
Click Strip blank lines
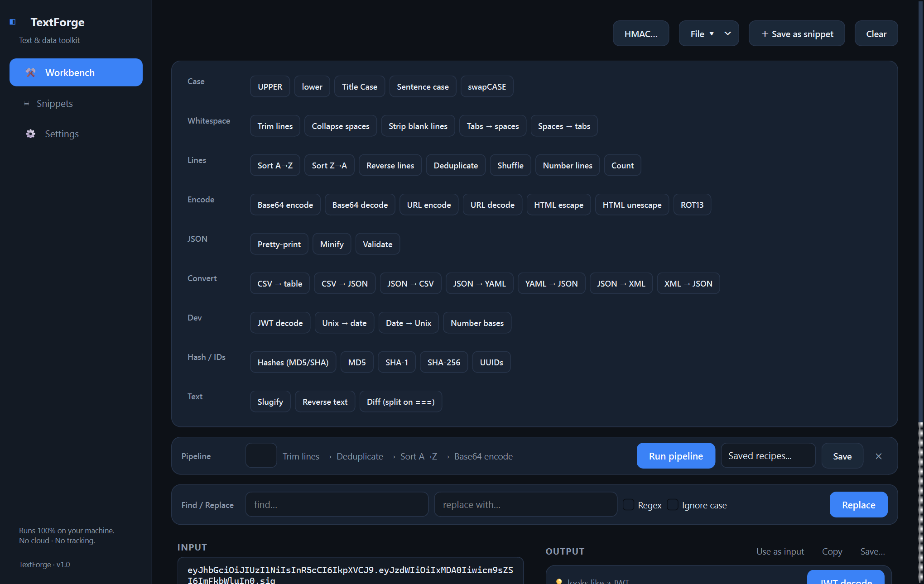tap(418, 126)
